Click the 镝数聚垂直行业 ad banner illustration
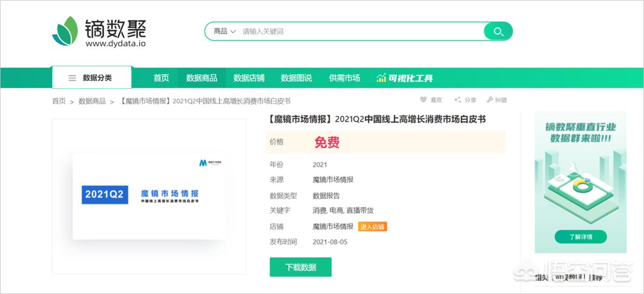Image resolution: width=644 pixels, height=294 pixels. (x=580, y=182)
